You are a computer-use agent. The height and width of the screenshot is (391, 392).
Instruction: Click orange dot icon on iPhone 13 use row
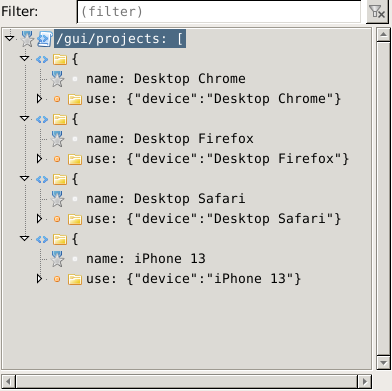click(x=57, y=279)
